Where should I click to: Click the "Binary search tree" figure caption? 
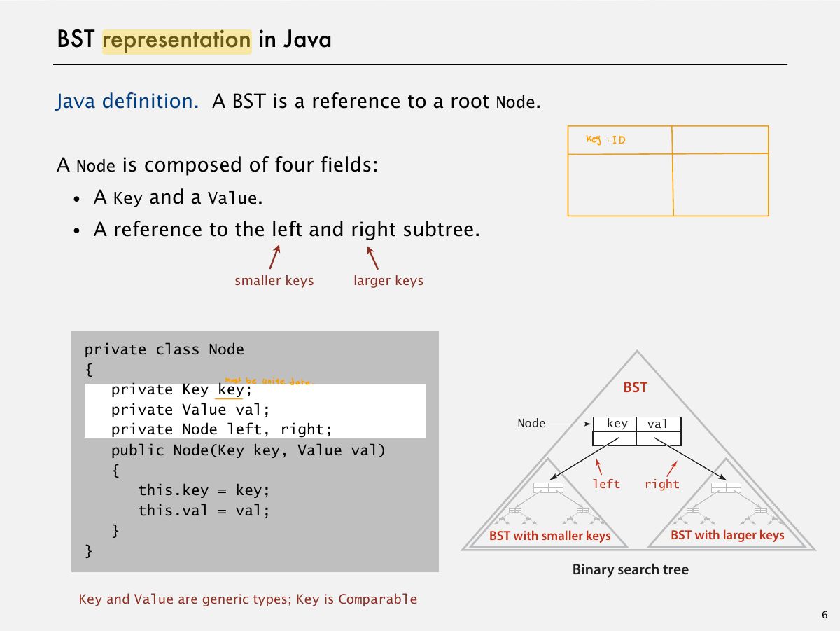click(x=631, y=569)
